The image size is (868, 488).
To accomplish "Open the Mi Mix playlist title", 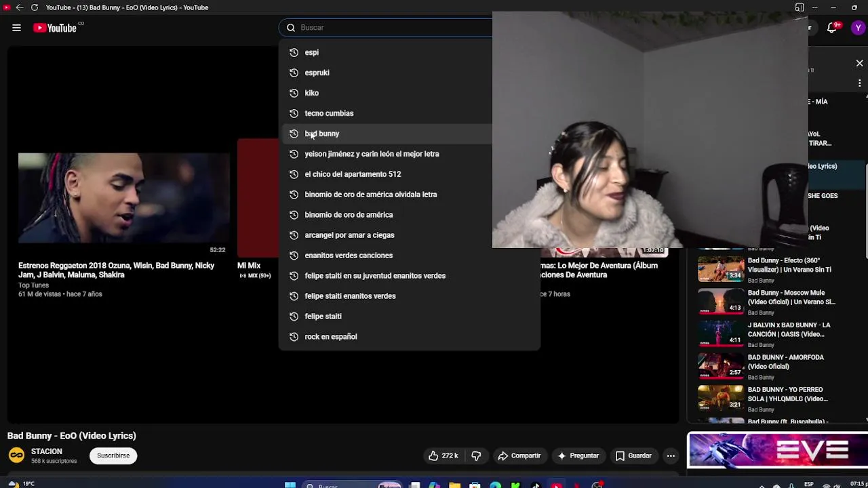I will pyautogui.click(x=249, y=266).
